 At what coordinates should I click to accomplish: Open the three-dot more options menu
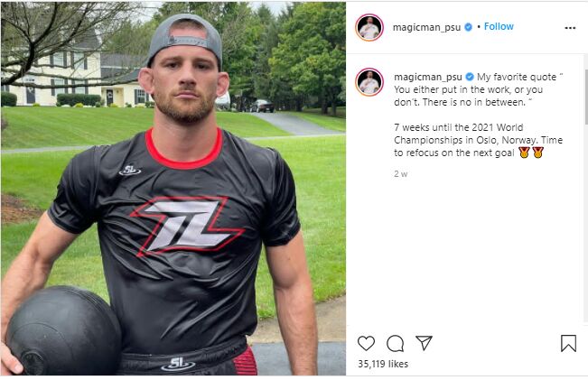[570, 28]
